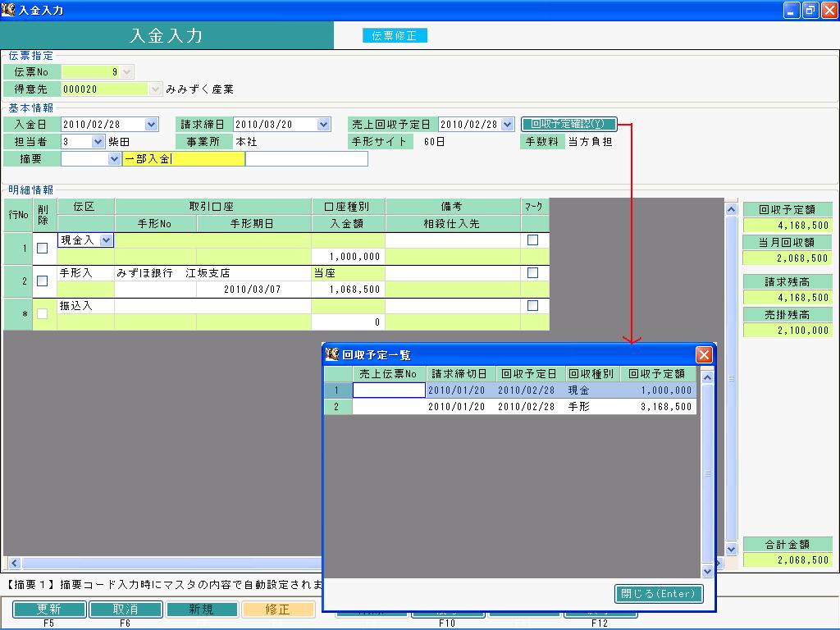Select row 2 header in 回収予定一覧

338,407
